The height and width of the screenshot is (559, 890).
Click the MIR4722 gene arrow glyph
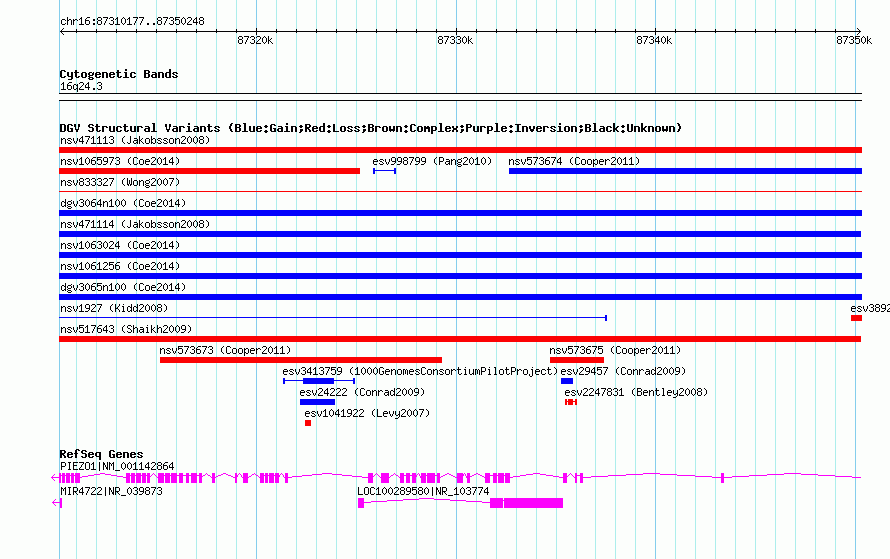[56, 503]
